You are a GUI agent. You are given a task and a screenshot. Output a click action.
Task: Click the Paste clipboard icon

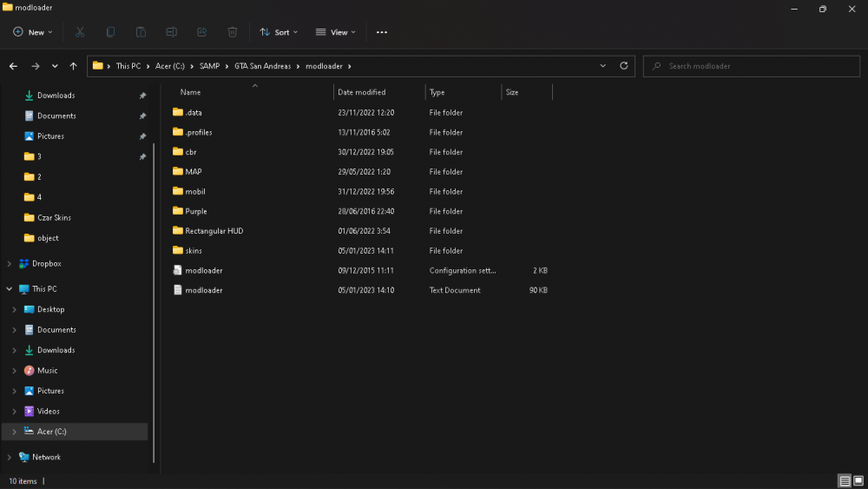(x=141, y=32)
